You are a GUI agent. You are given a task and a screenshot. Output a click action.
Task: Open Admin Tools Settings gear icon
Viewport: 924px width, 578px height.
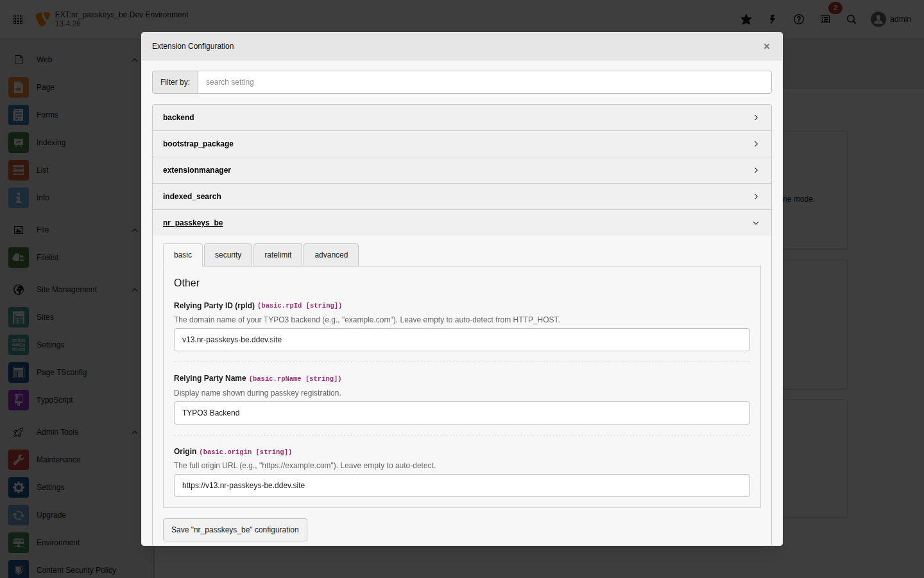pos(19,487)
